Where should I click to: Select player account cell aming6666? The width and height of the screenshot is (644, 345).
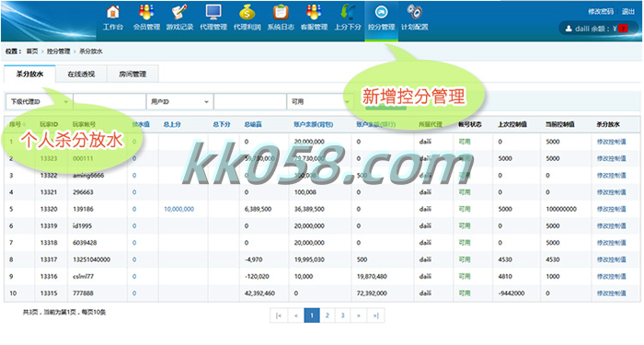tap(88, 176)
